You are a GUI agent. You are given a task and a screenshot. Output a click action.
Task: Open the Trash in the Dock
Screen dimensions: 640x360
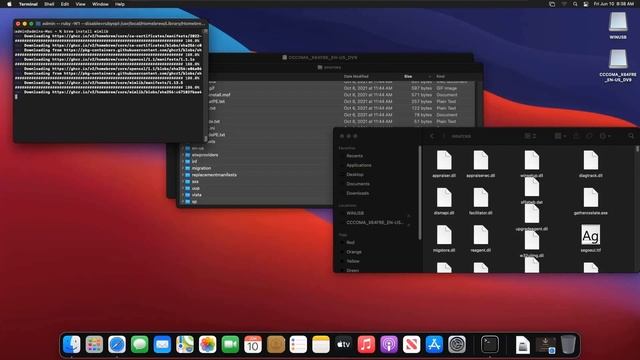tap(568, 344)
